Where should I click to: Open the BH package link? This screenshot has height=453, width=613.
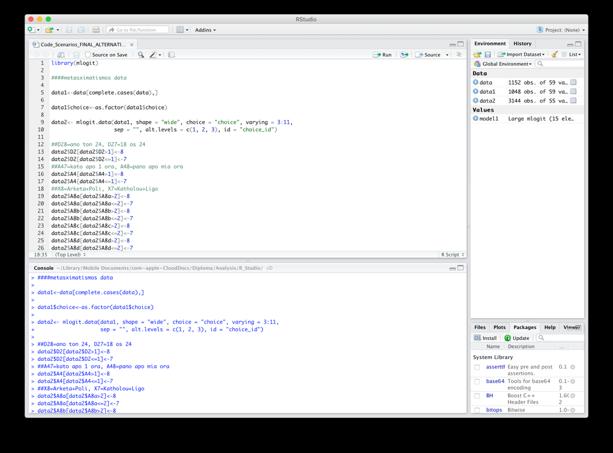tap(489, 396)
